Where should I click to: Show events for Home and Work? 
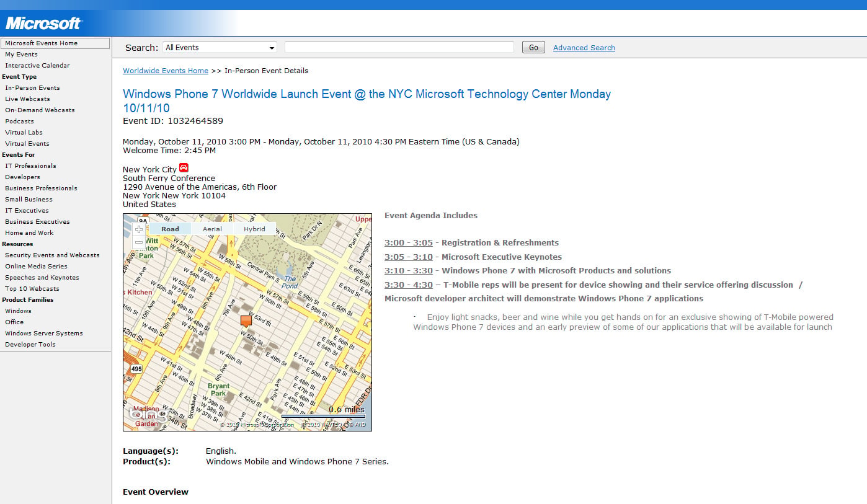tap(29, 233)
